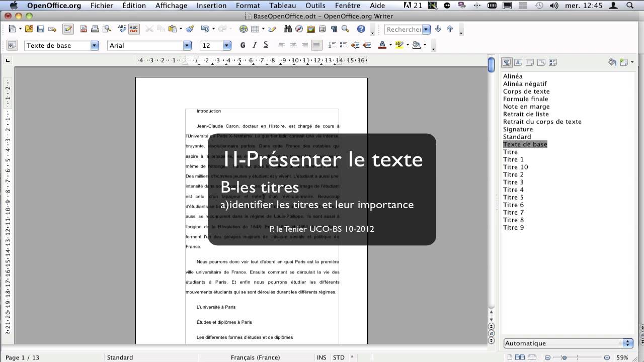Open the Gallery icon

coord(311,29)
